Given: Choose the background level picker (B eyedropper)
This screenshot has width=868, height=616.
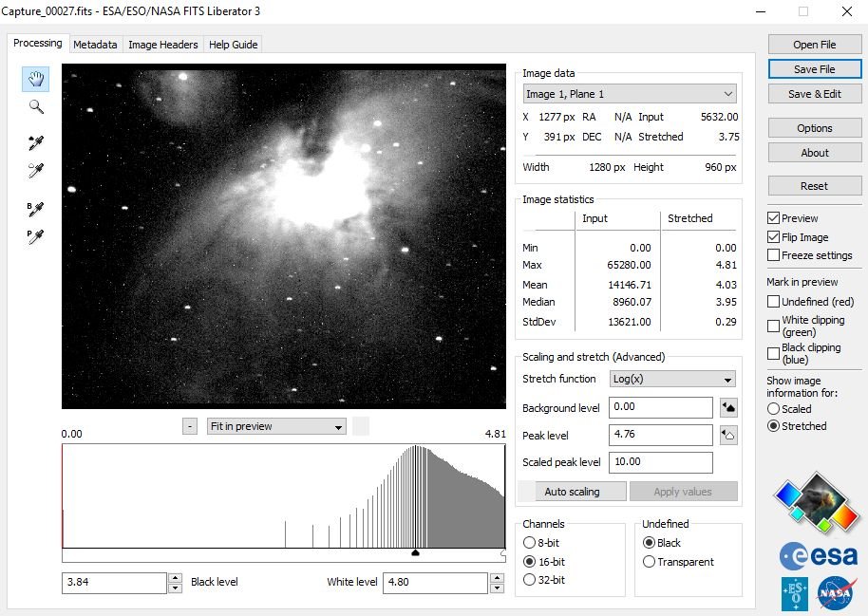Looking at the screenshot, I should coord(35,209).
